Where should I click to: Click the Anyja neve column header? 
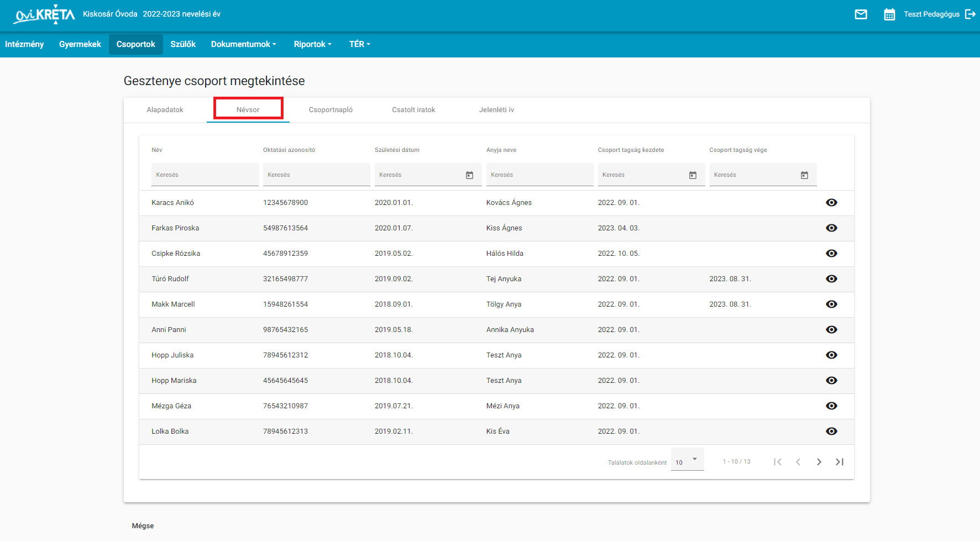pos(501,150)
